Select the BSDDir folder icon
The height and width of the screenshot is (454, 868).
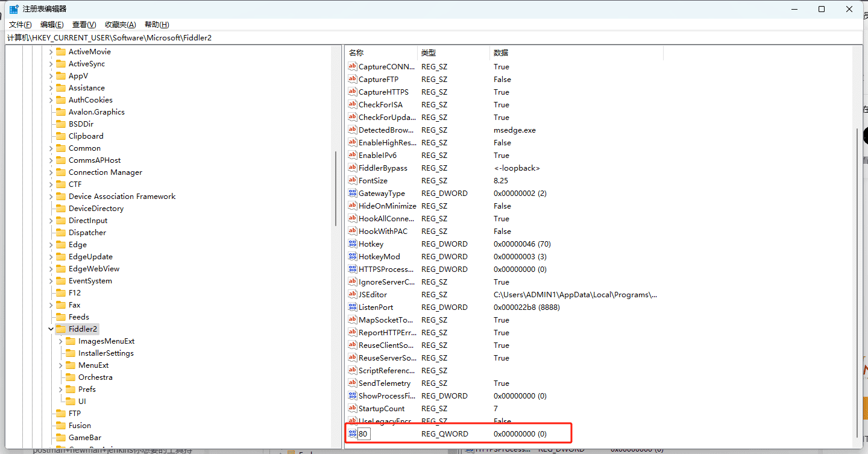[61, 124]
